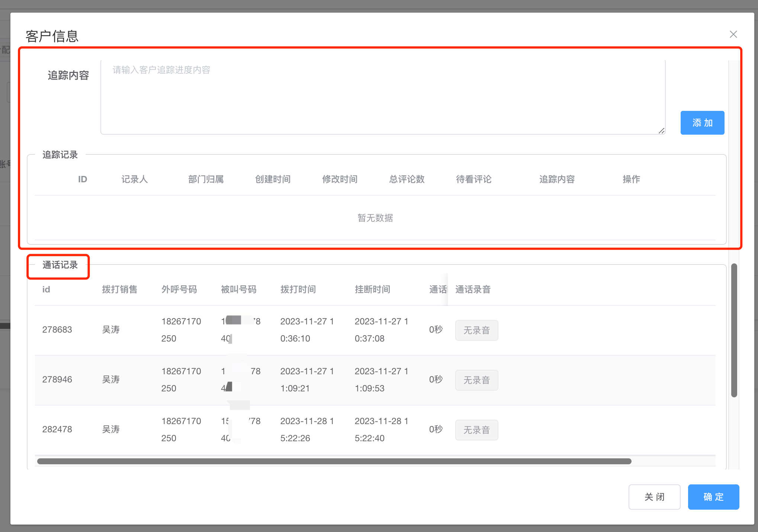This screenshot has width=758, height=532.
Task: Click 无录音 button for record 282478
Action: pyautogui.click(x=476, y=430)
